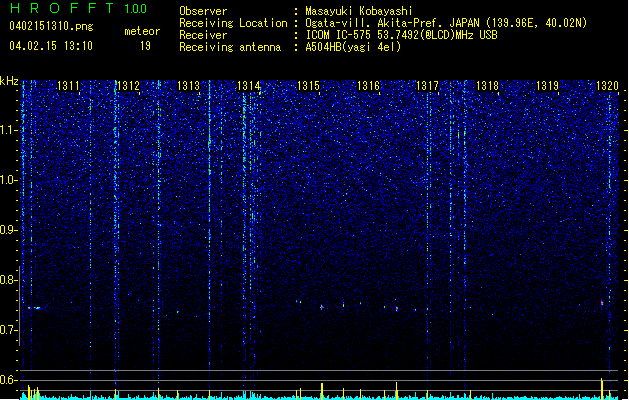The height and width of the screenshot is (400, 629).
Task: Click time marker 1318
Action: (487, 85)
